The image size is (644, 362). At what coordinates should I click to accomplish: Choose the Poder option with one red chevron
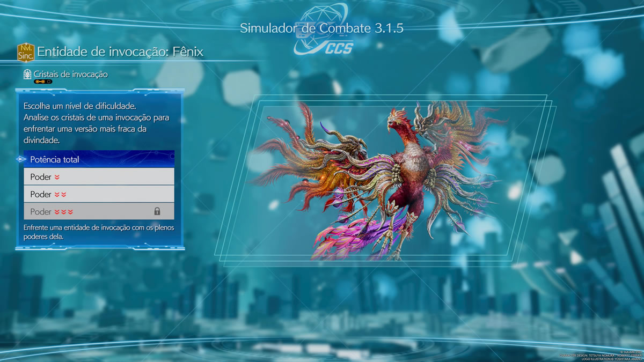(99, 176)
